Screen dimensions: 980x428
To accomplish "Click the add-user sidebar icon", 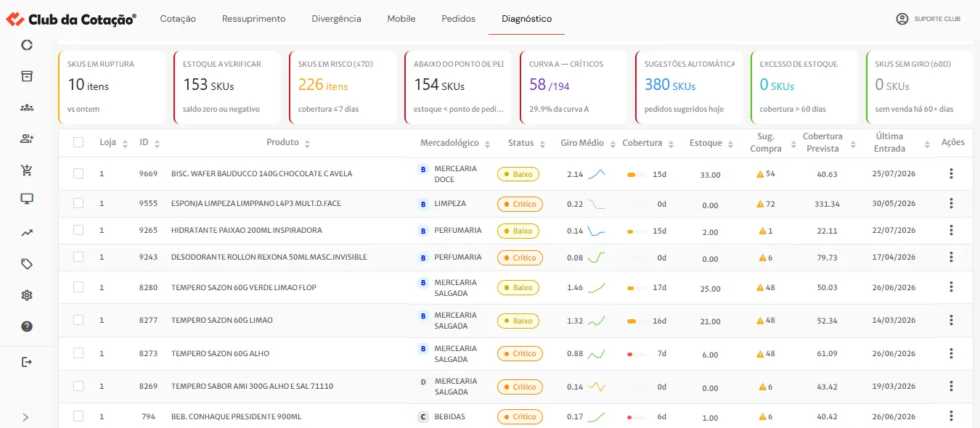I will pos(27,139).
